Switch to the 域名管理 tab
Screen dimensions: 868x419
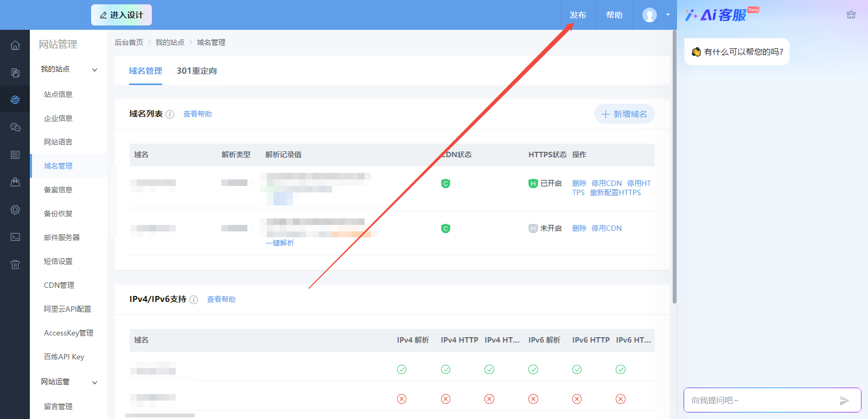(145, 71)
